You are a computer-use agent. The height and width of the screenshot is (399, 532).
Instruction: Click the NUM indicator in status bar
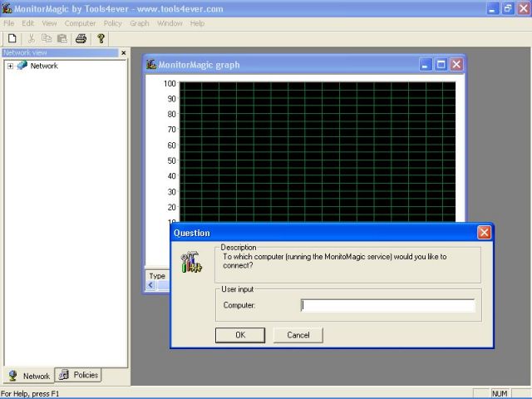click(x=500, y=393)
